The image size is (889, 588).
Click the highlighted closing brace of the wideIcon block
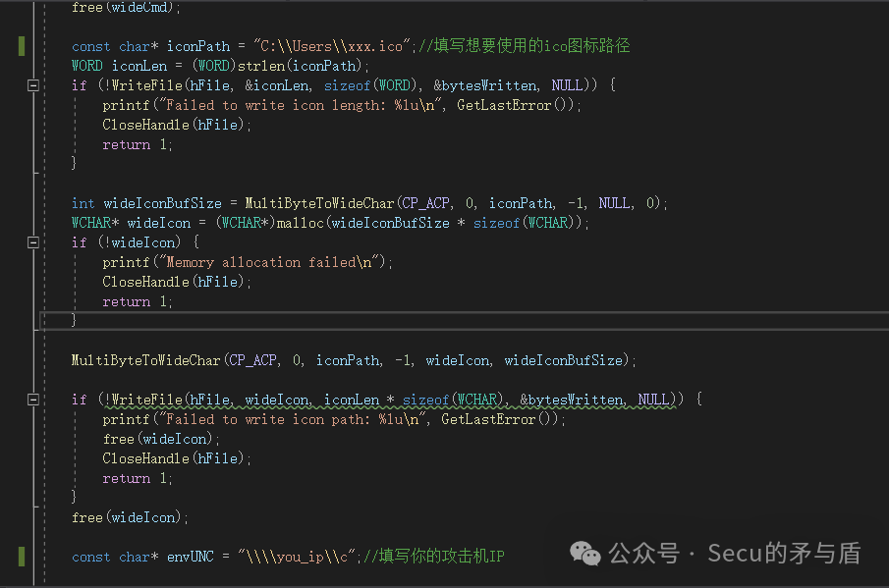click(x=74, y=320)
